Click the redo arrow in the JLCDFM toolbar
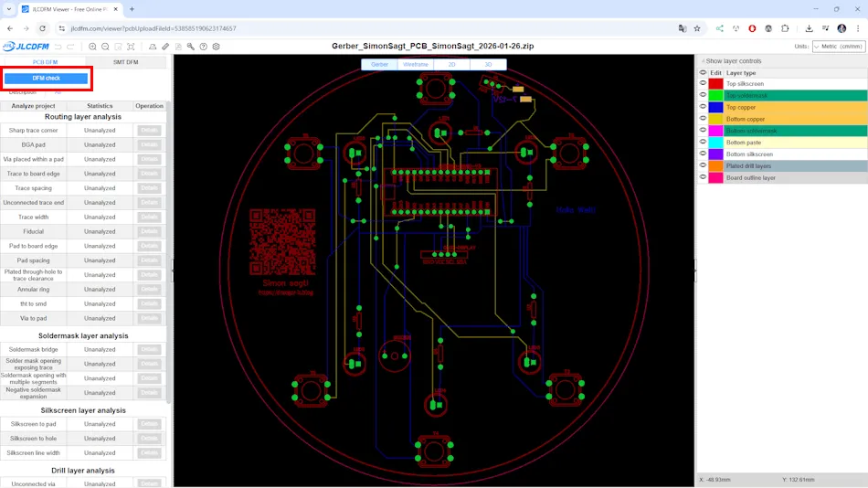The height and width of the screenshot is (488, 868). coord(70,47)
